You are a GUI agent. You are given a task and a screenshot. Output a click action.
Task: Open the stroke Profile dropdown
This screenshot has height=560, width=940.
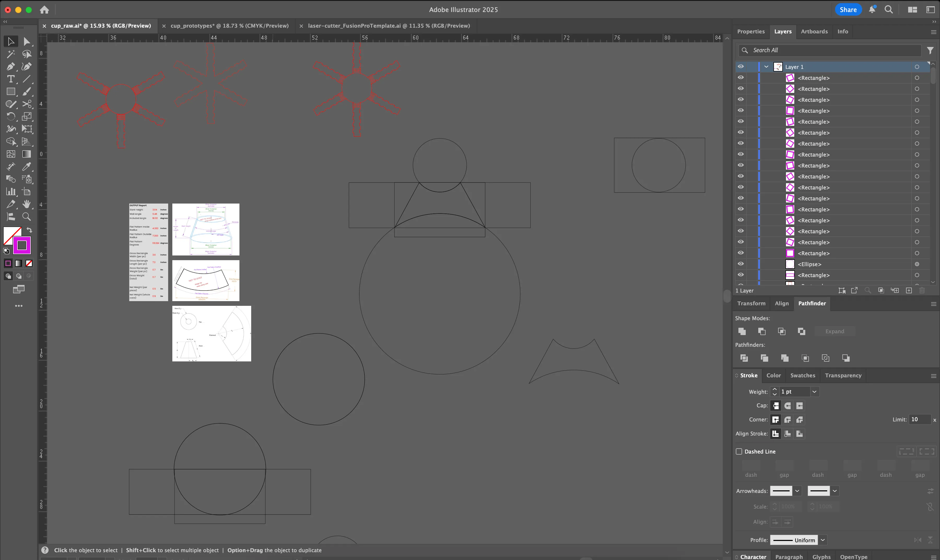coord(822,540)
